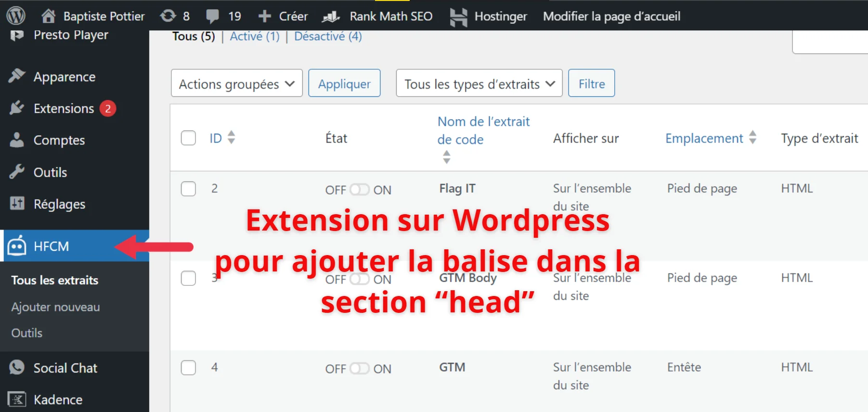The image size is (868, 412).
Task: Open the GTM snippet with ID 4
Action: point(452,367)
